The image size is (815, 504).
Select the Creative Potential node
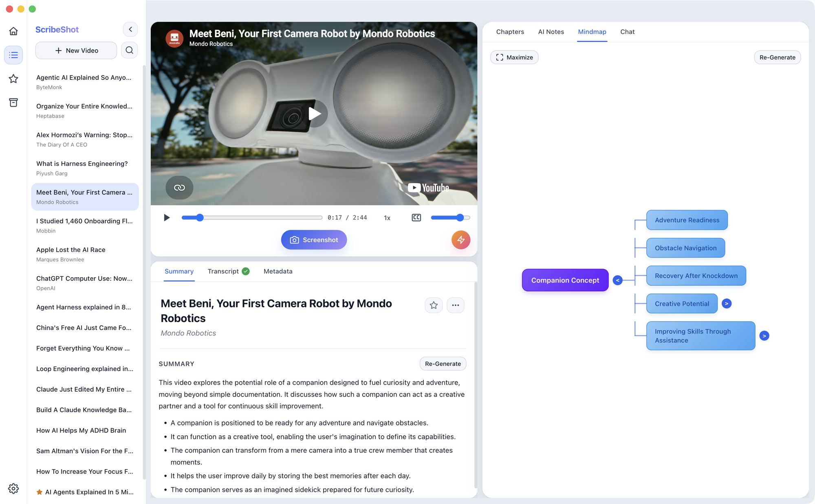point(682,304)
